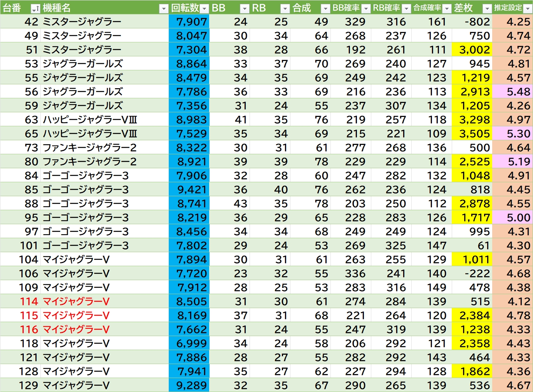Expand the 合成 column filter dropdown
The image size is (533, 392).
325,9
